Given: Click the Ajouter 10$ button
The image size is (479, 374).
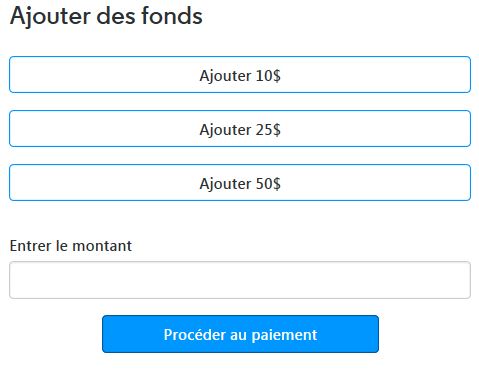Looking at the screenshot, I should coord(240,75).
